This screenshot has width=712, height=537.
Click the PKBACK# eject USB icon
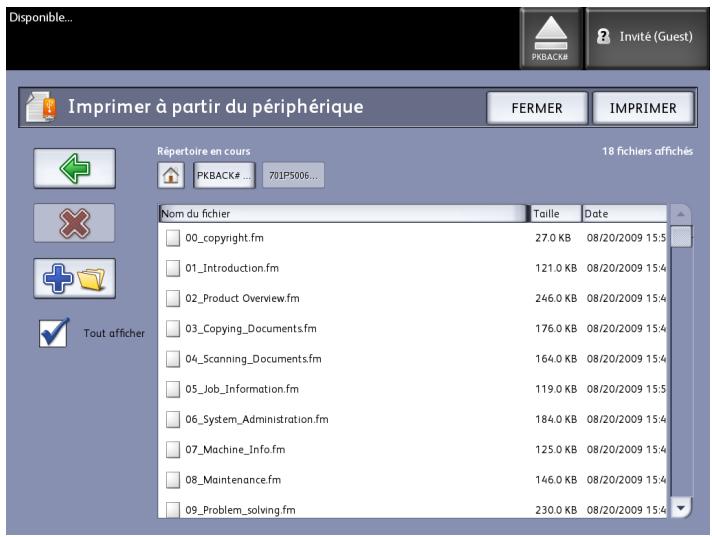pyautogui.click(x=551, y=39)
